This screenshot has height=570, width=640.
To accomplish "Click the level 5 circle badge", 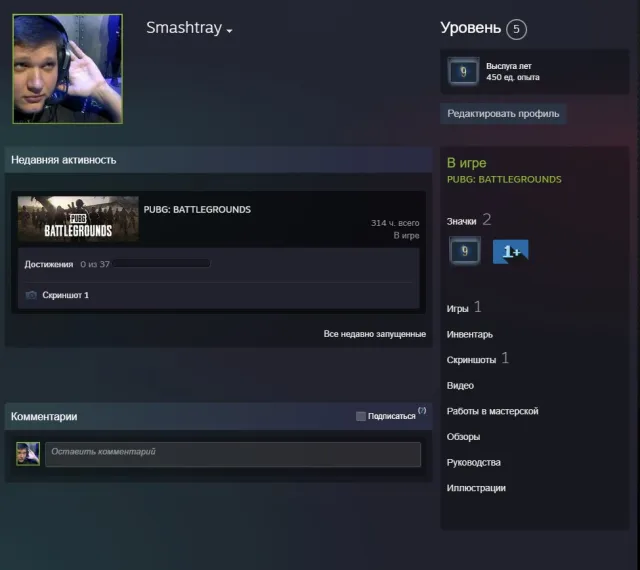I will click(516, 29).
